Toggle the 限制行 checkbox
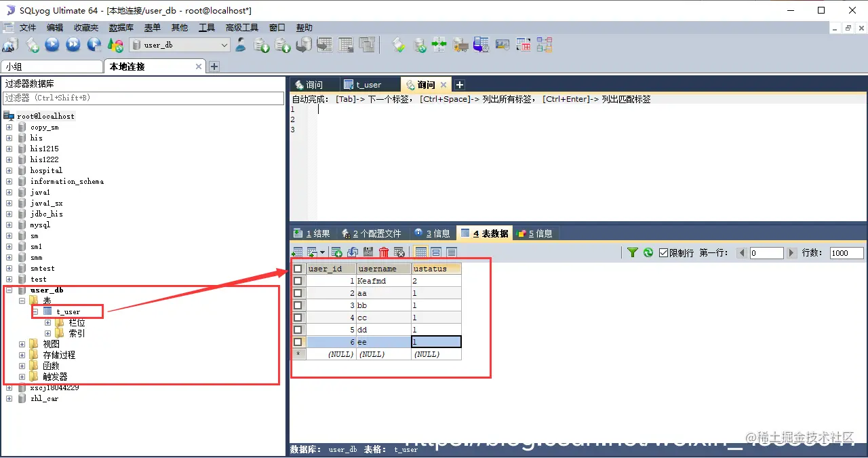Image resolution: width=868 pixels, height=458 pixels. point(664,252)
